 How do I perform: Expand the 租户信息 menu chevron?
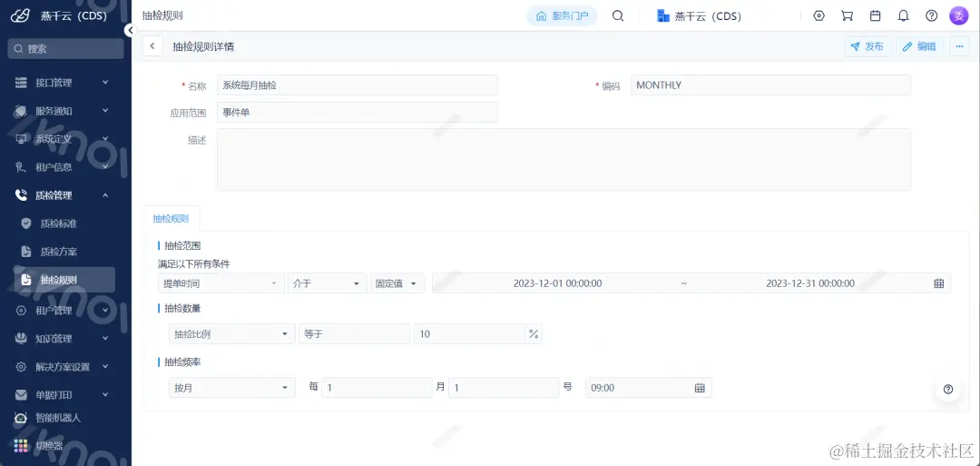[105, 167]
